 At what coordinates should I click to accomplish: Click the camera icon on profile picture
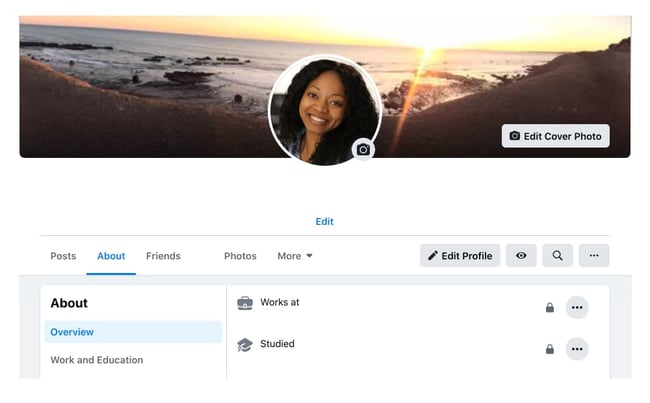point(363,149)
